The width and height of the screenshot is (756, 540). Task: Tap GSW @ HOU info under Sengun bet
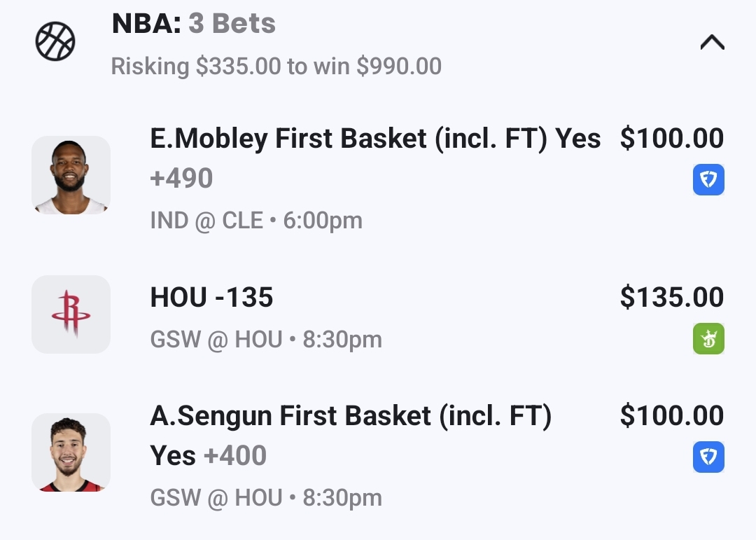(266, 498)
